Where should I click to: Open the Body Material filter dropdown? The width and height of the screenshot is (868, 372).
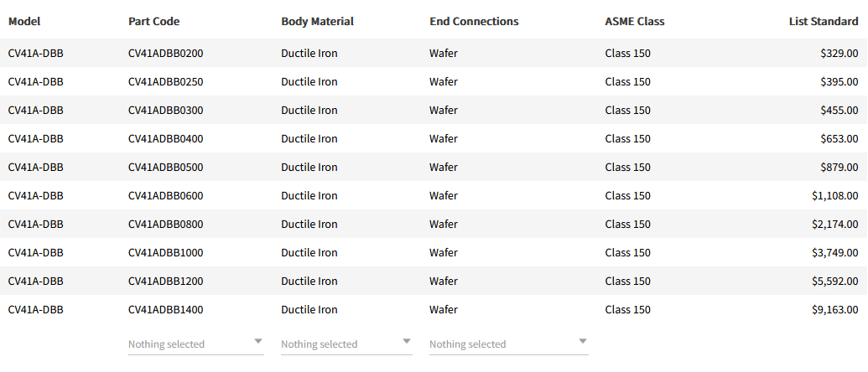click(x=346, y=344)
